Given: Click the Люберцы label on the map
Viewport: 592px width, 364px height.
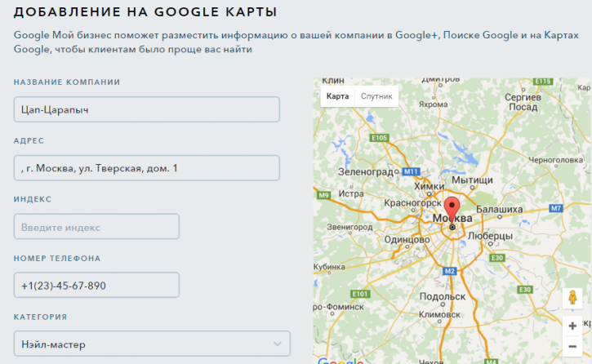Looking at the screenshot, I should 490,236.
